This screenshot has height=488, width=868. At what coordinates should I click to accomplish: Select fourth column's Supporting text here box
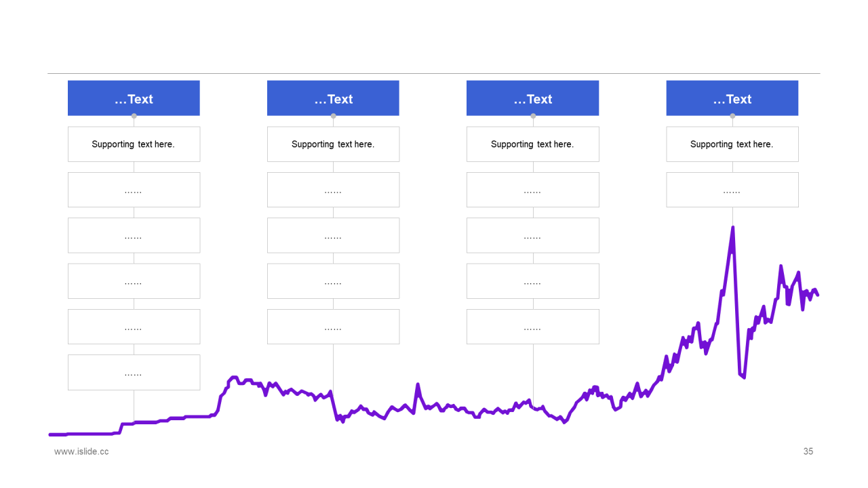click(732, 144)
